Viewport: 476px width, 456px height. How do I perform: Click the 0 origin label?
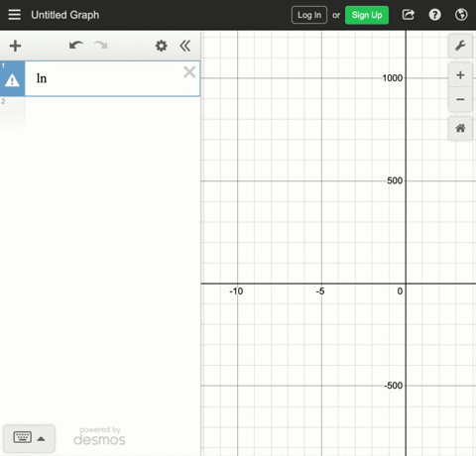(400, 291)
